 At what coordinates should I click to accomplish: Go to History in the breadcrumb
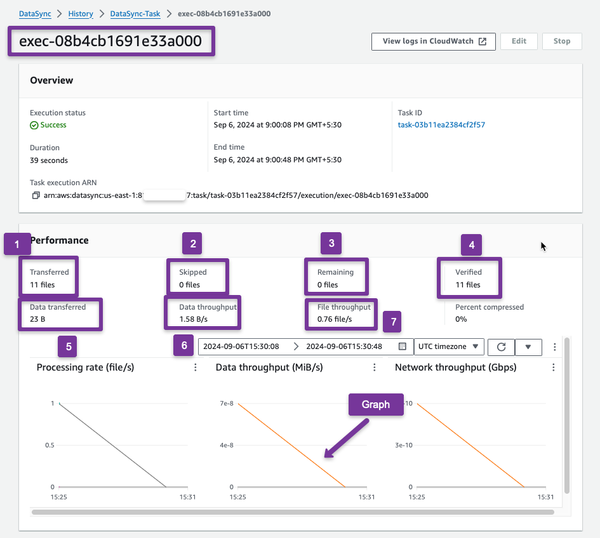click(x=83, y=15)
